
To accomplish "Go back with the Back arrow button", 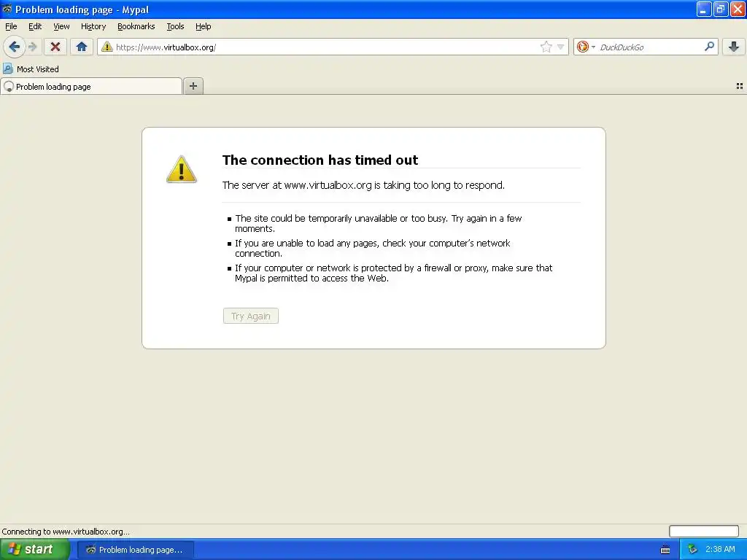I will (15, 47).
